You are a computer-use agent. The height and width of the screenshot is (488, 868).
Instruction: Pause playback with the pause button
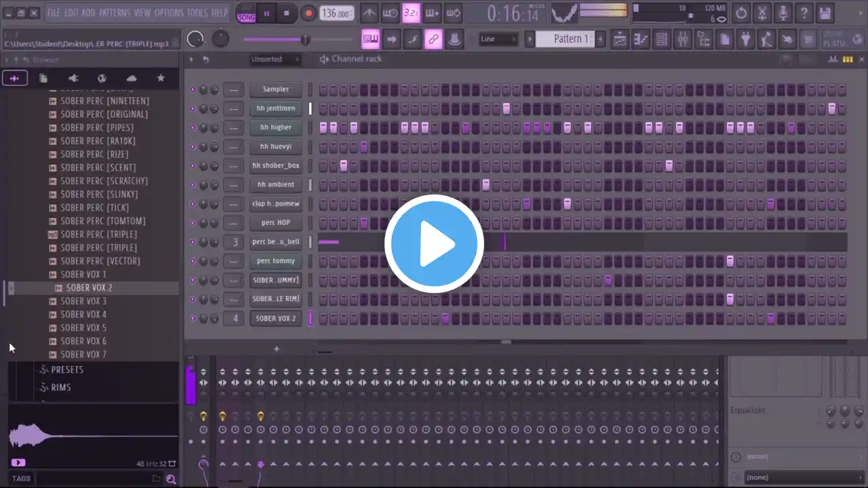(266, 13)
